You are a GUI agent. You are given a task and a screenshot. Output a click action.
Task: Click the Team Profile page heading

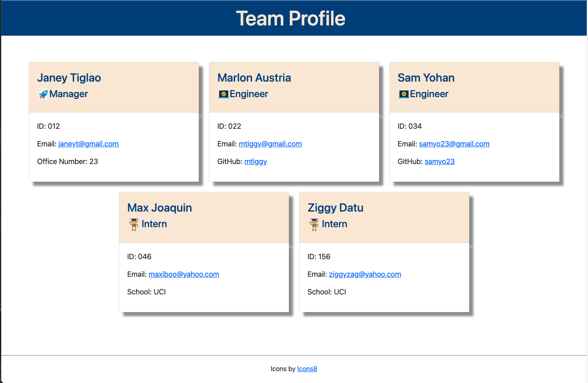pos(291,18)
